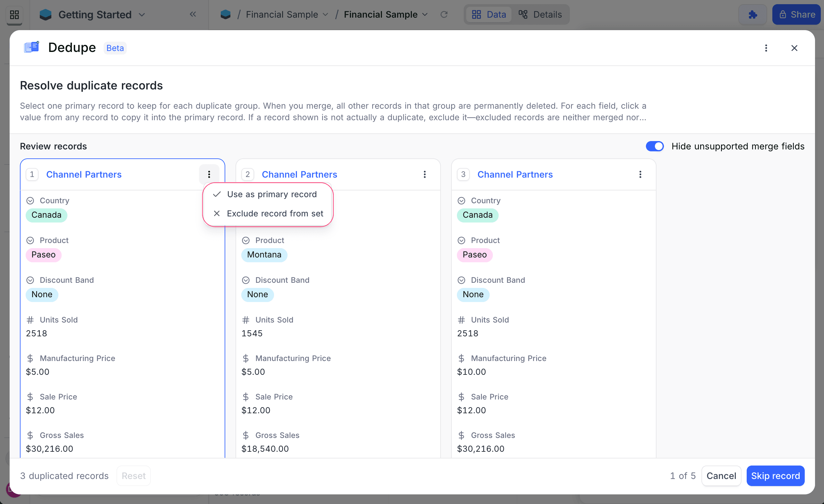Open the Dedupe dialog kebab menu
This screenshot has height=504, width=824.
tap(766, 48)
